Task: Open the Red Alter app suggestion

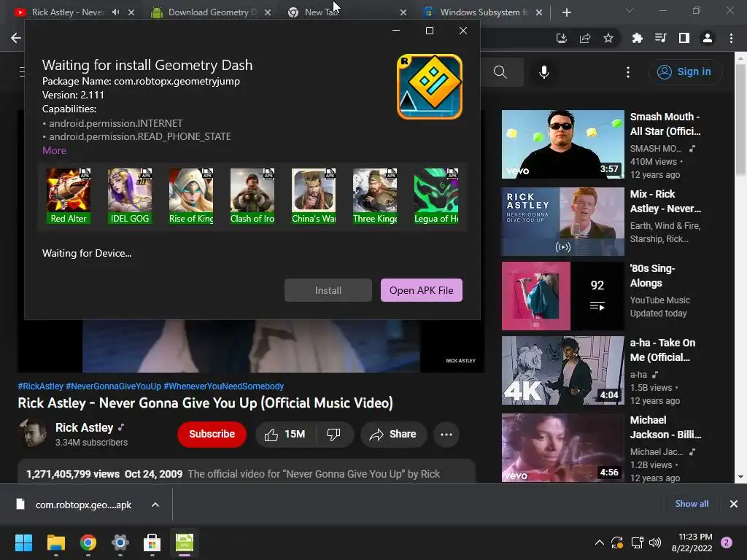Action: (68, 195)
